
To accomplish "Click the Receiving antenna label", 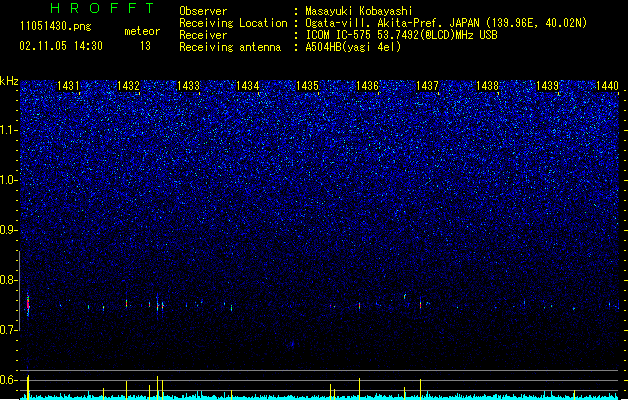I will [230, 47].
